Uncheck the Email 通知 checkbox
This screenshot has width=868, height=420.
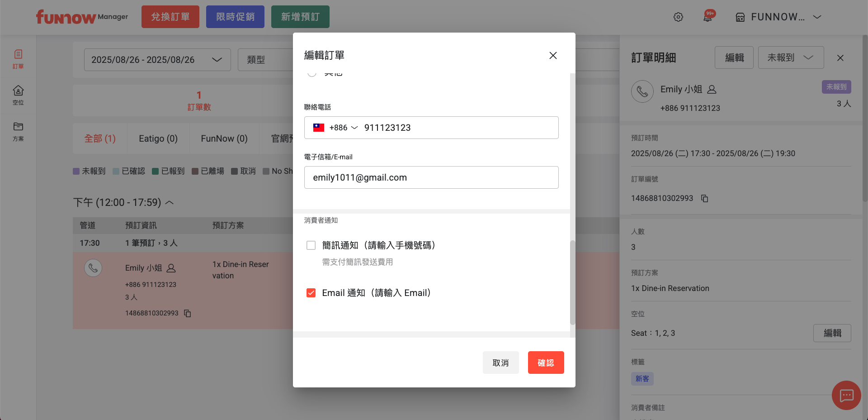pos(311,293)
